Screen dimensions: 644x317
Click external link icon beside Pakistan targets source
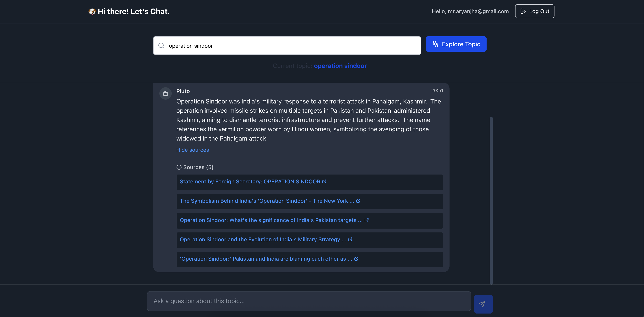(367, 220)
